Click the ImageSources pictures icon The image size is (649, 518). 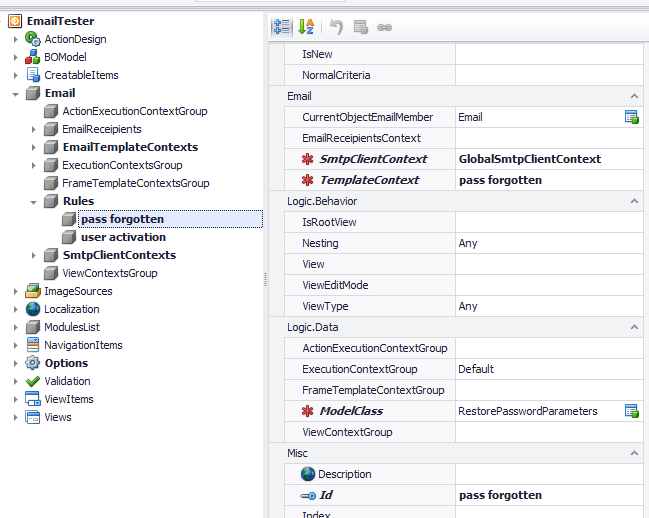(33, 291)
